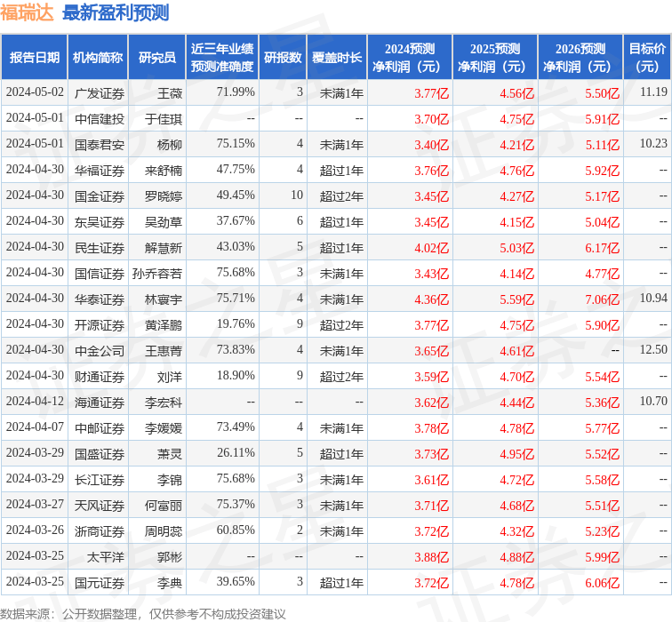The height and width of the screenshot is (622, 672).
Task: Click the 报告日期 column header
Action: coord(35,58)
